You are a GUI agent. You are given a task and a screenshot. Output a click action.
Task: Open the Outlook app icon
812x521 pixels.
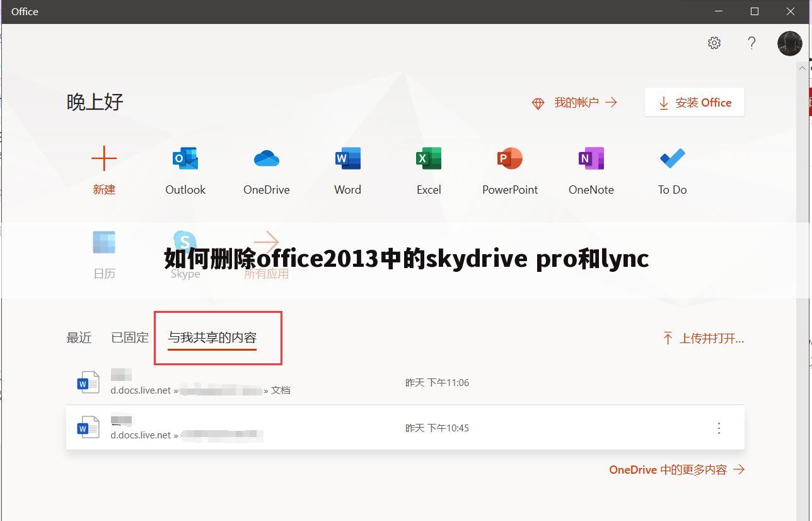tap(185, 158)
